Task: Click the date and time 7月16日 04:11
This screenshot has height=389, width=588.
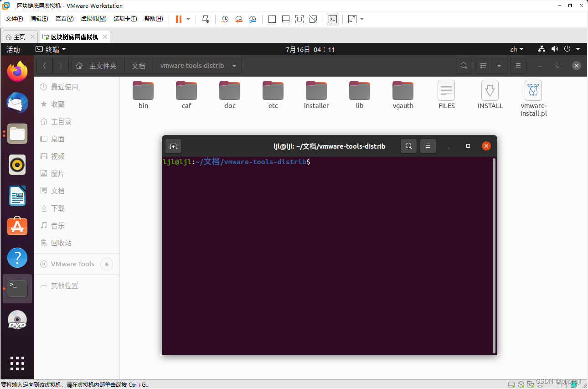Action: [310, 49]
